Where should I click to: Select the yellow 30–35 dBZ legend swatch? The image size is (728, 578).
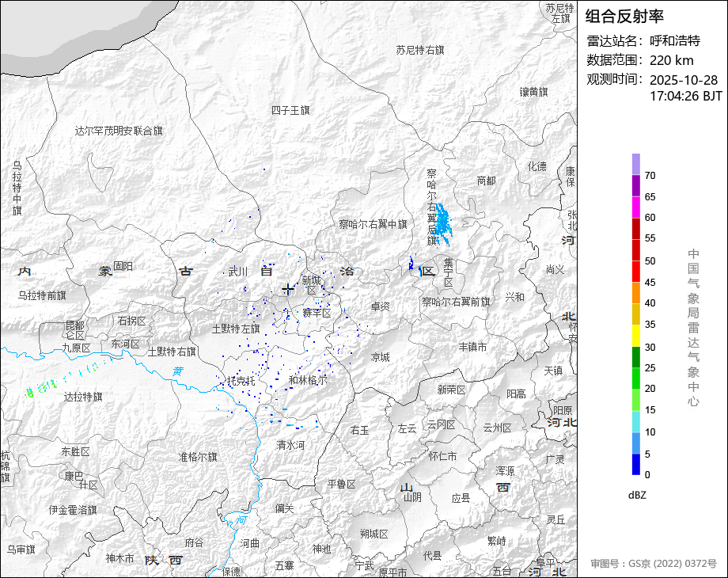click(x=636, y=336)
